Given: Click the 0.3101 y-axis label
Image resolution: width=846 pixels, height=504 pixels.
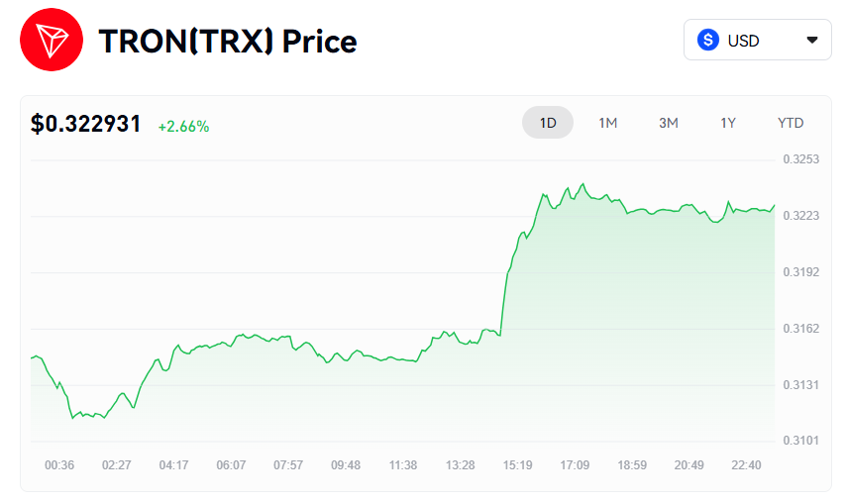Looking at the screenshot, I should (x=799, y=441).
